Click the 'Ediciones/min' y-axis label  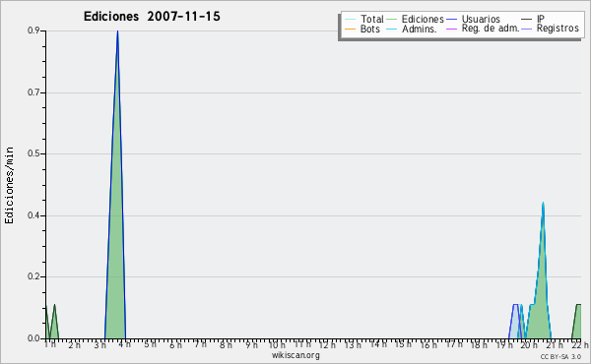[9, 185]
